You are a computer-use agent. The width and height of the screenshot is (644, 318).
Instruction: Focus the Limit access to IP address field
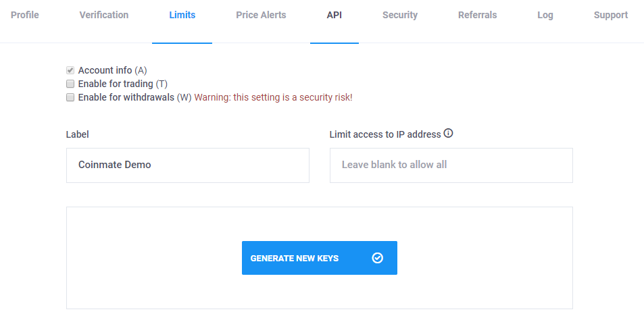pyautogui.click(x=451, y=165)
